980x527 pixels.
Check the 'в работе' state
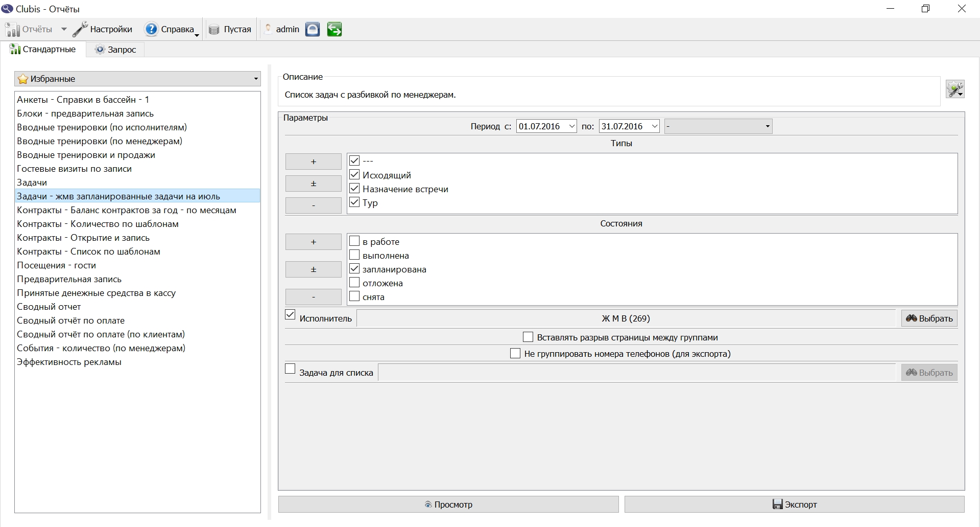(x=354, y=241)
